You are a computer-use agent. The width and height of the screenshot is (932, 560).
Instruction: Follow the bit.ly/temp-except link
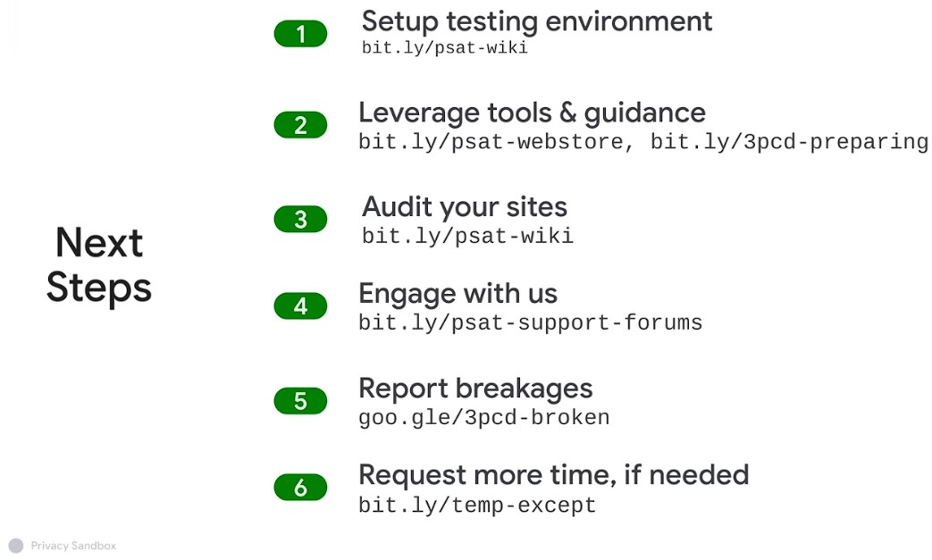[x=476, y=506]
